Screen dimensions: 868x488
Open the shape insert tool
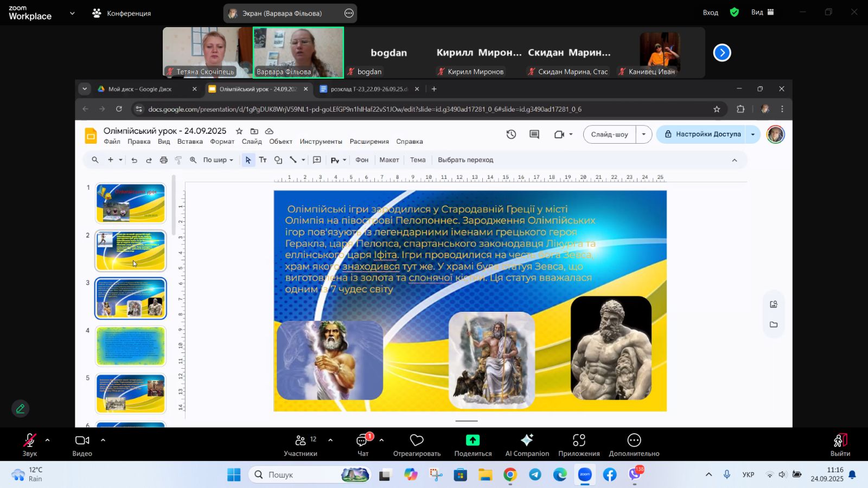click(278, 160)
